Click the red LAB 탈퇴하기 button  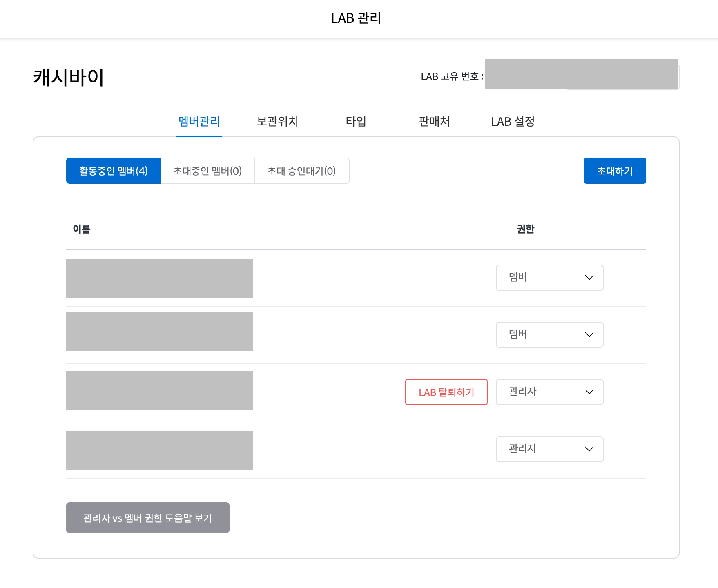point(446,392)
